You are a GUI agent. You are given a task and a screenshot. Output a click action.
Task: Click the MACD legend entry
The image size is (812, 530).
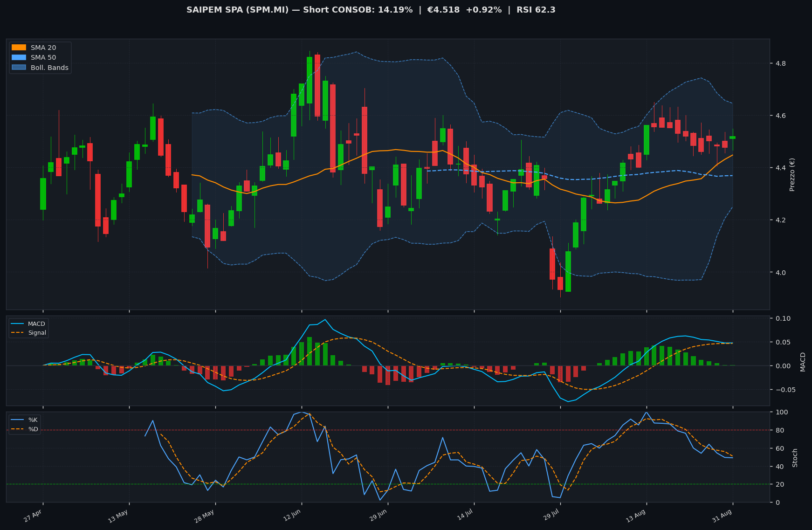click(28, 324)
